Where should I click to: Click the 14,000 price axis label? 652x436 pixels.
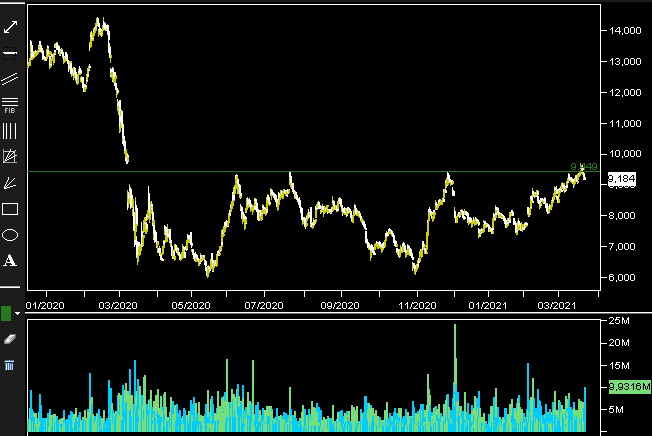click(625, 30)
